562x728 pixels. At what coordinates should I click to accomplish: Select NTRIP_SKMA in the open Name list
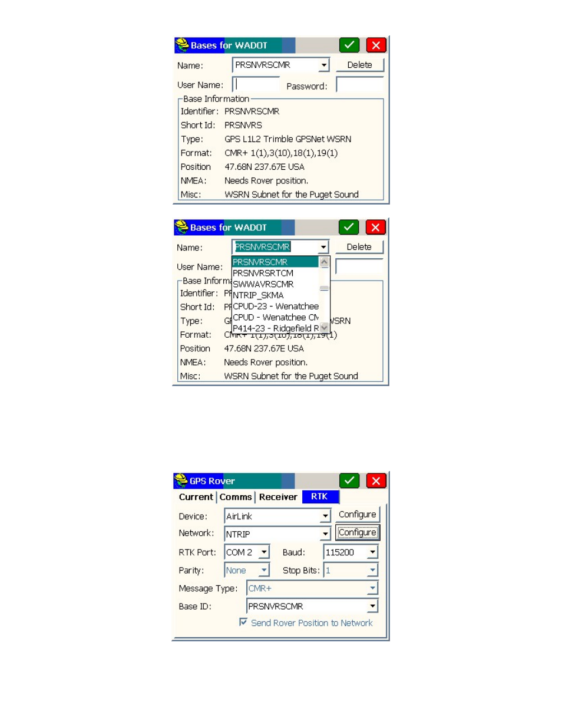click(x=275, y=295)
